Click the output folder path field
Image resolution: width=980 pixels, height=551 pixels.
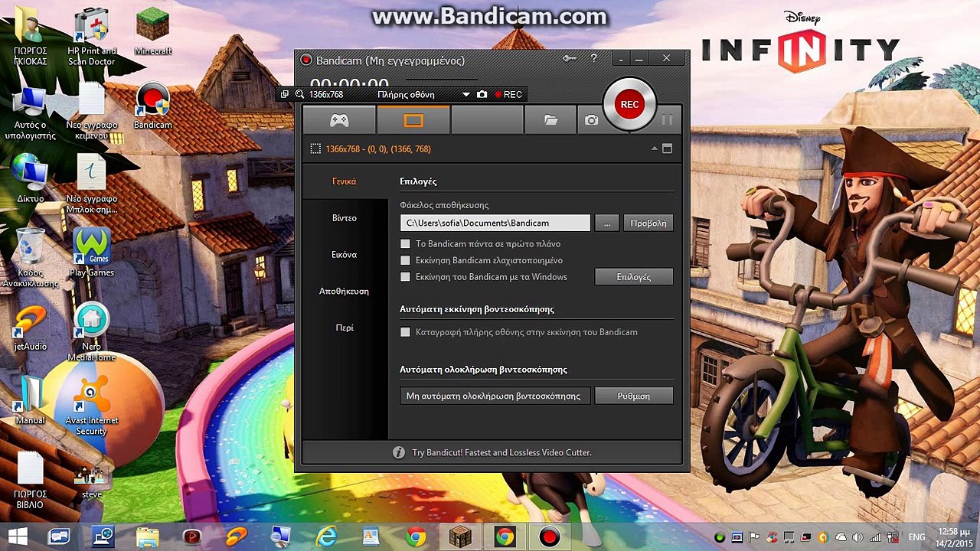(x=495, y=223)
